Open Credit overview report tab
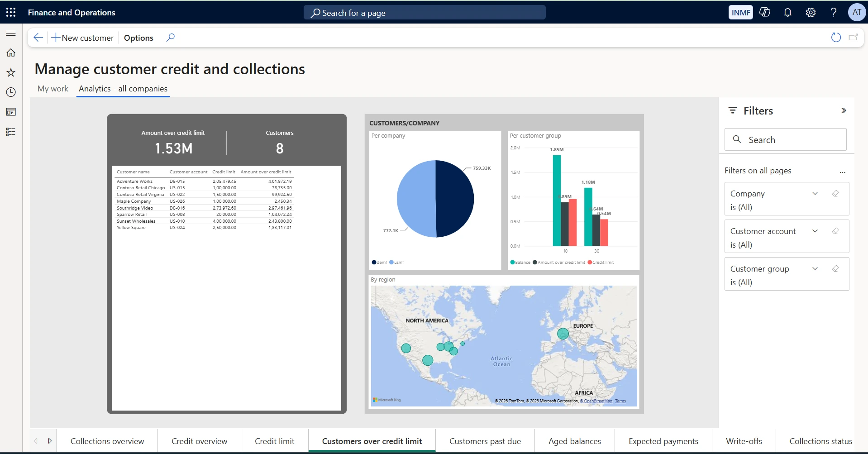 200,441
